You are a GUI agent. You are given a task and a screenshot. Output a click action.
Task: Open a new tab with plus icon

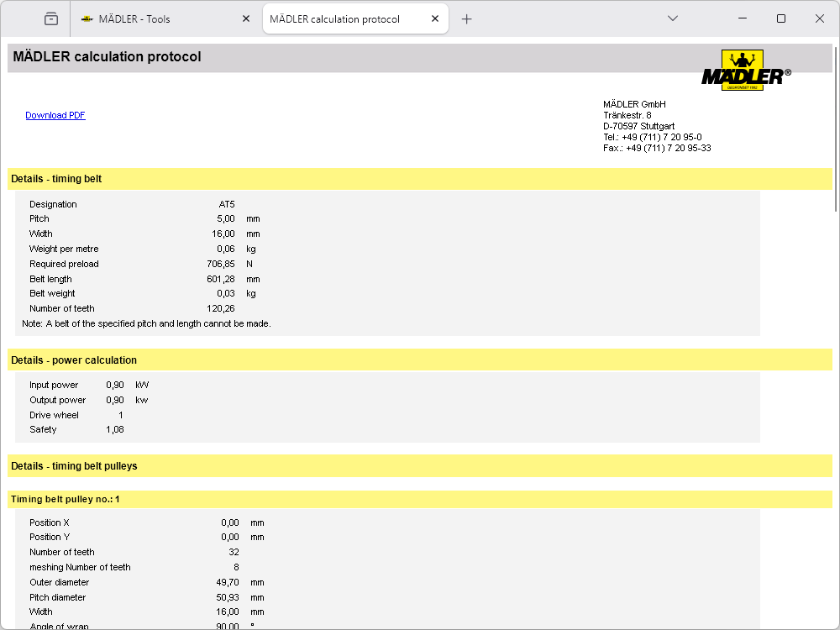tap(467, 18)
